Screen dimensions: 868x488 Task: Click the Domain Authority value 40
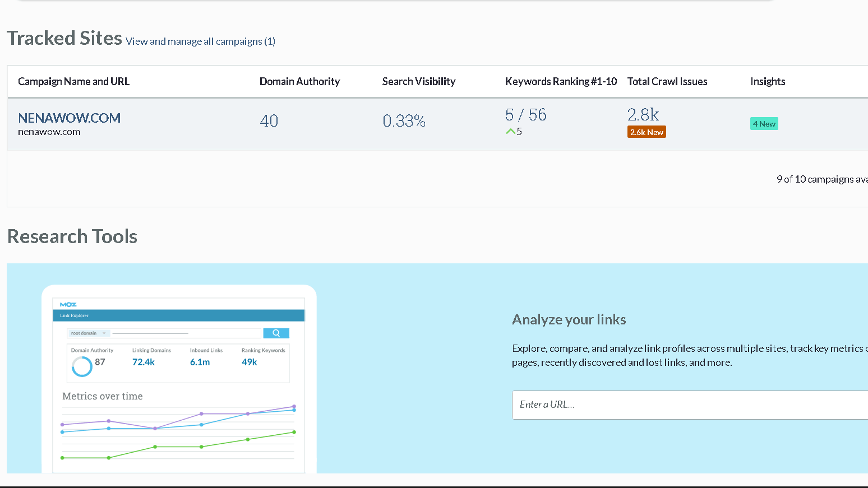269,121
